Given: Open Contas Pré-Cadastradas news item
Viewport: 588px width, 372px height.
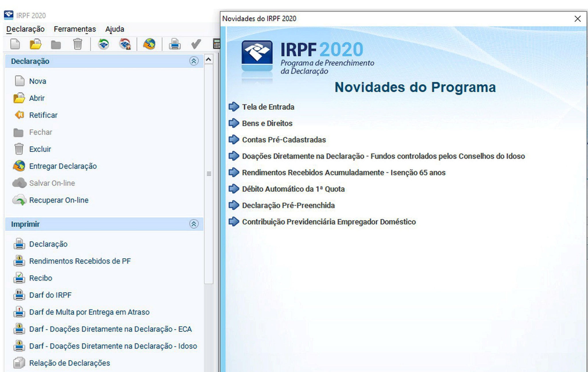Looking at the screenshot, I should [284, 140].
